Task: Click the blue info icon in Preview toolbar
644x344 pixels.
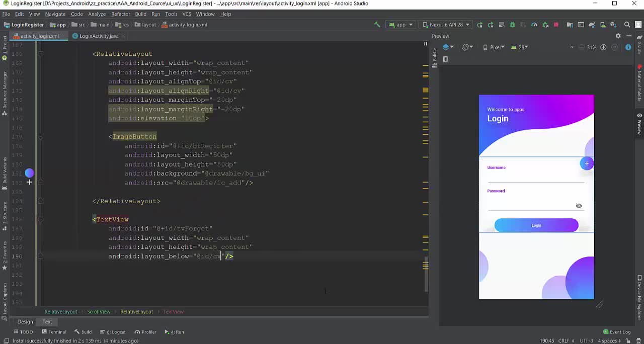Action: [x=628, y=47]
